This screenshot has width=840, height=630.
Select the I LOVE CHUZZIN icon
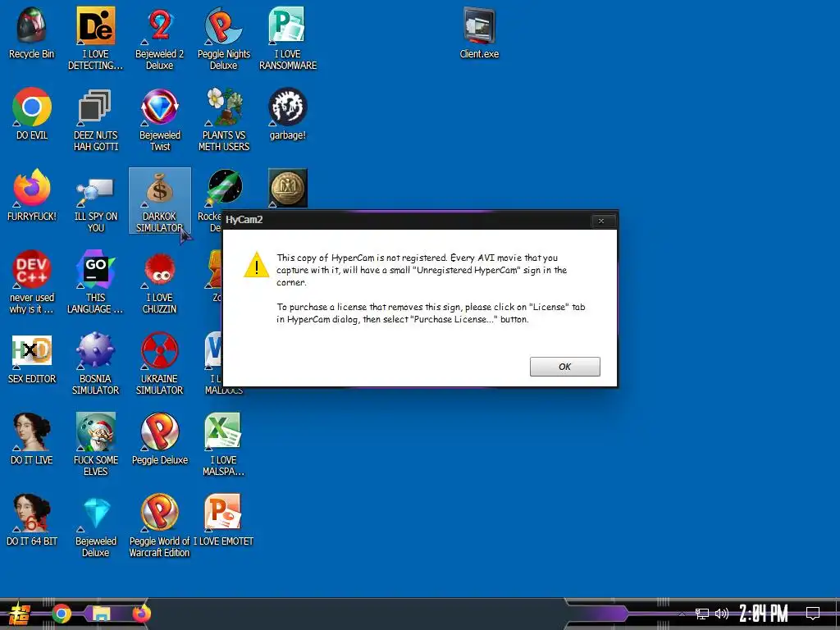[160, 282]
